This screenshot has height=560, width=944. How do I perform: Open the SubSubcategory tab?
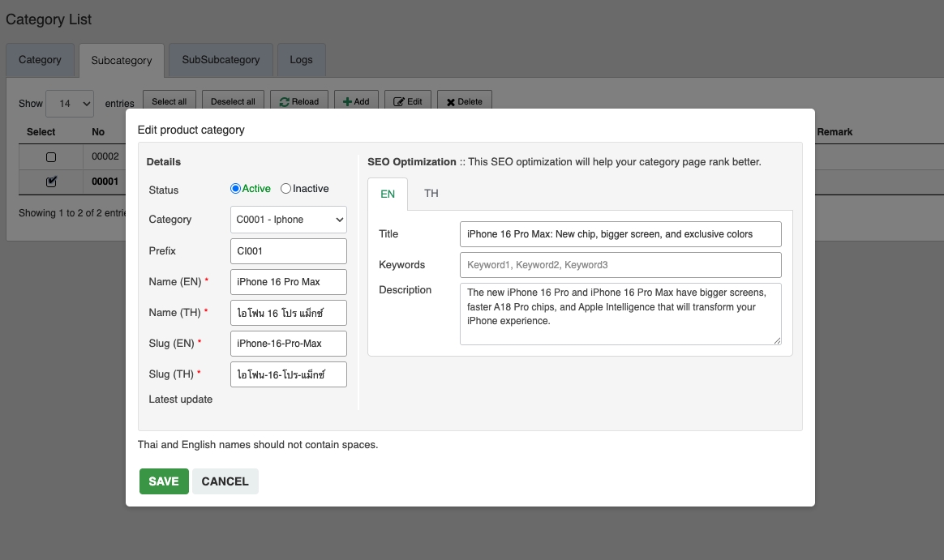coord(221,60)
